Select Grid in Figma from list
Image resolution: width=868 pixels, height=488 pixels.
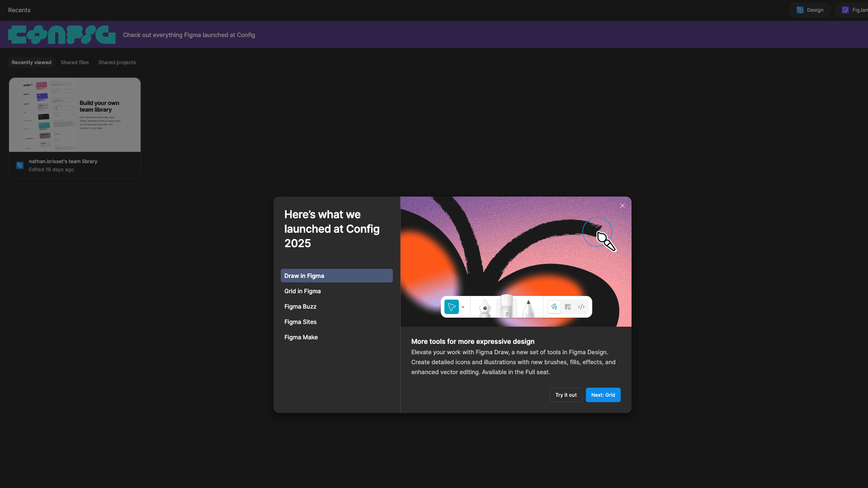click(x=302, y=291)
